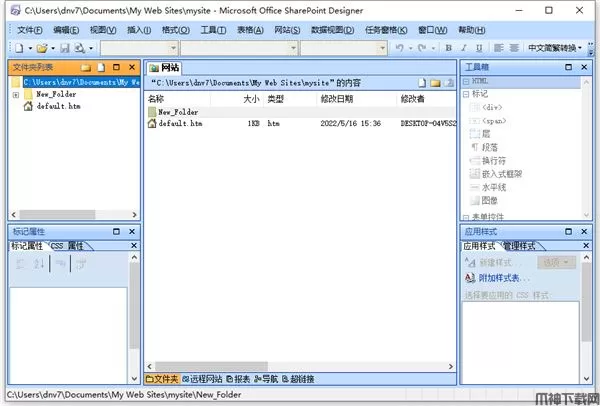Select the <div> item in toolbox

pos(486,107)
